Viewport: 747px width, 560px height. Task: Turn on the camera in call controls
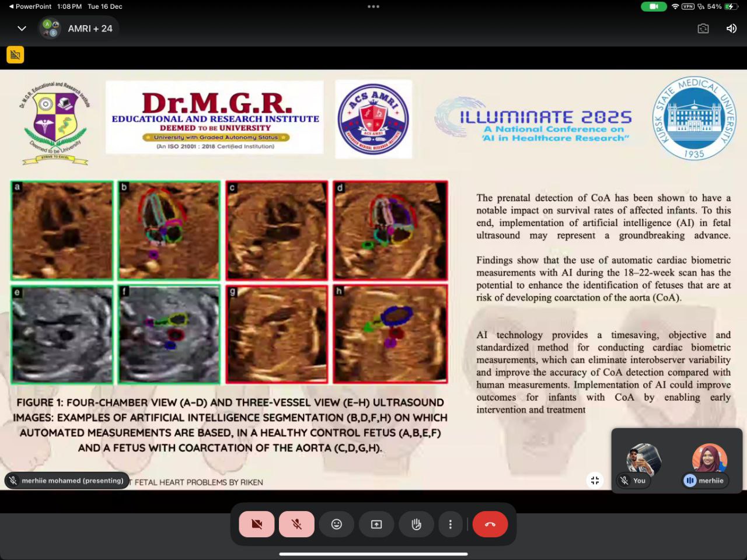(x=256, y=524)
